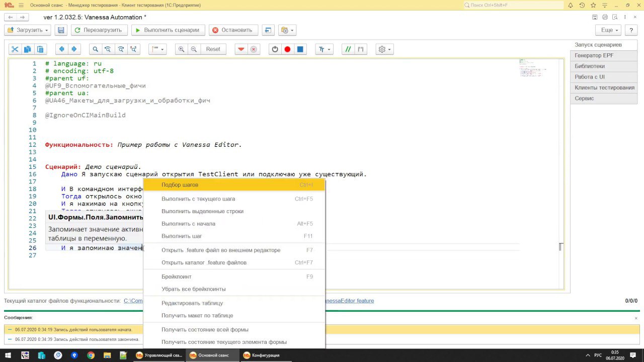The height and width of the screenshot is (362, 644).
Task: Select Выполнить с текущего шага menu item
Action: [234, 199]
